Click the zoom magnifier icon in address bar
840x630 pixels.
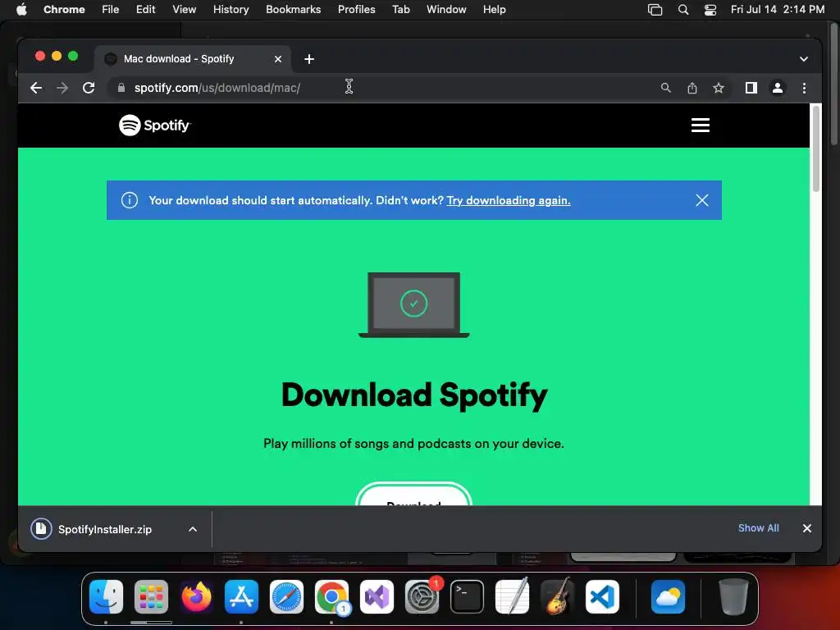(665, 88)
